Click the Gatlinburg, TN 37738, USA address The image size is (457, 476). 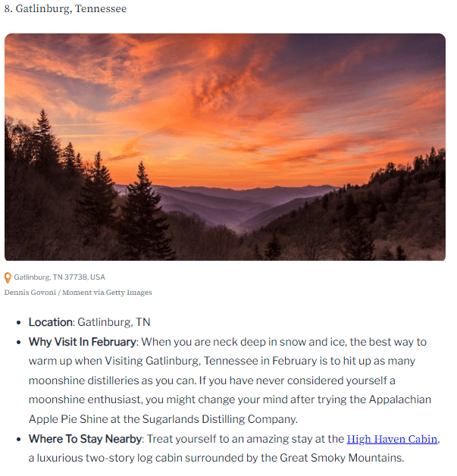[59, 277]
